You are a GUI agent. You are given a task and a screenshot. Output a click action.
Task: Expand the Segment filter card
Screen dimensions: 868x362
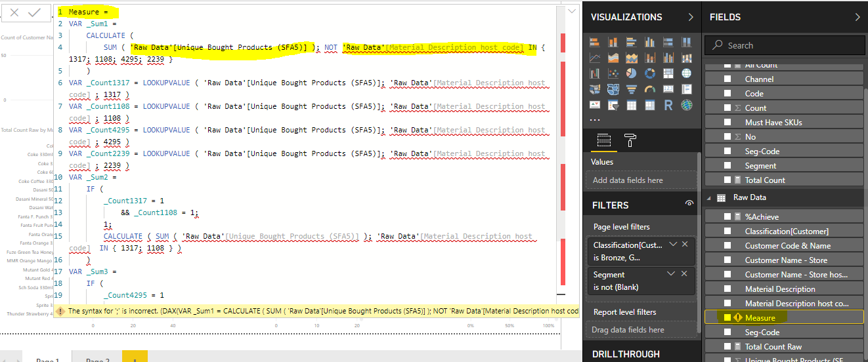[x=672, y=274]
